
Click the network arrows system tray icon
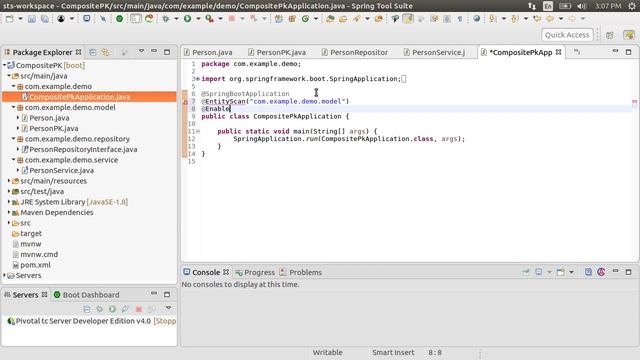tap(531, 6)
